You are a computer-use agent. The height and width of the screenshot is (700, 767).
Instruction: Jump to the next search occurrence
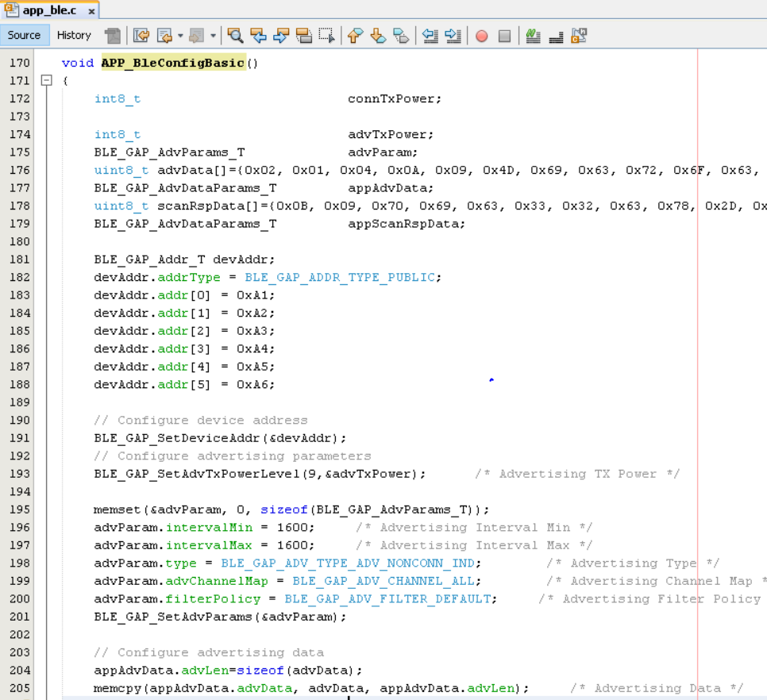(281, 36)
